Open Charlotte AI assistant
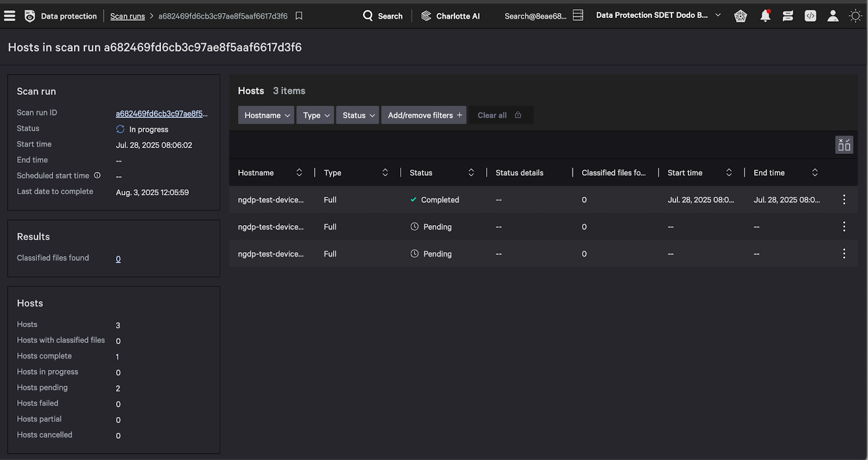The height and width of the screenshot is (460, 868). click(x=450, y=16)
